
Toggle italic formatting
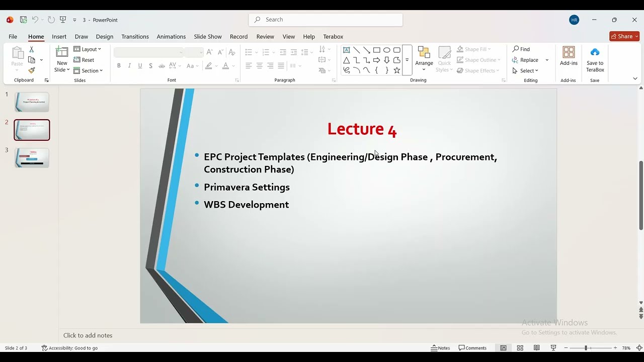point(129,66)
